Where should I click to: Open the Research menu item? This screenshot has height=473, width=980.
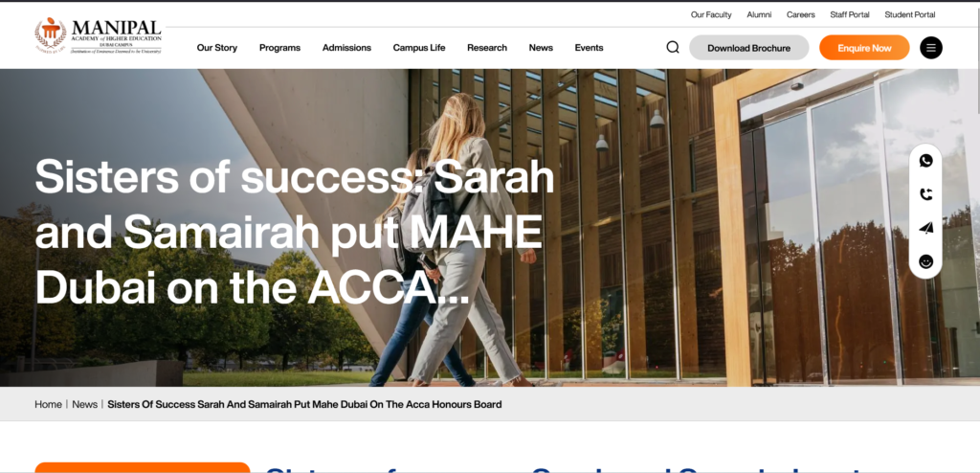click(x=487, y=48)
